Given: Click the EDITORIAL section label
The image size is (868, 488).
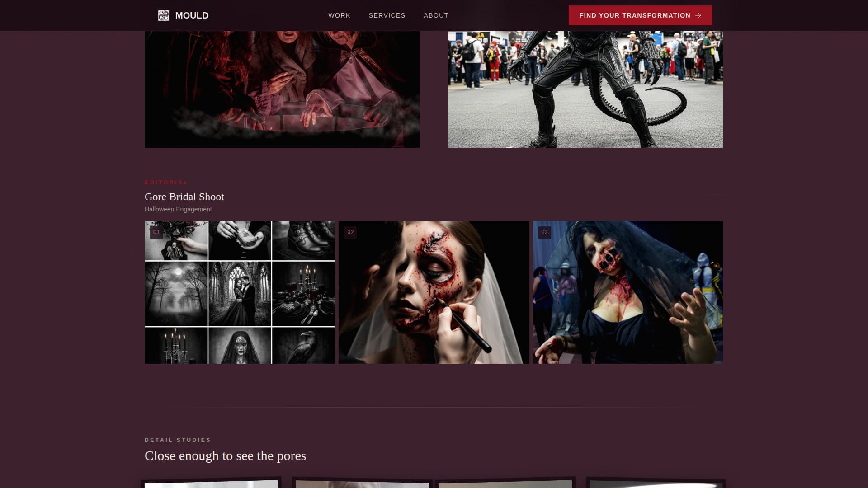Looking at the screenshot, I should (x=166, y=183).
